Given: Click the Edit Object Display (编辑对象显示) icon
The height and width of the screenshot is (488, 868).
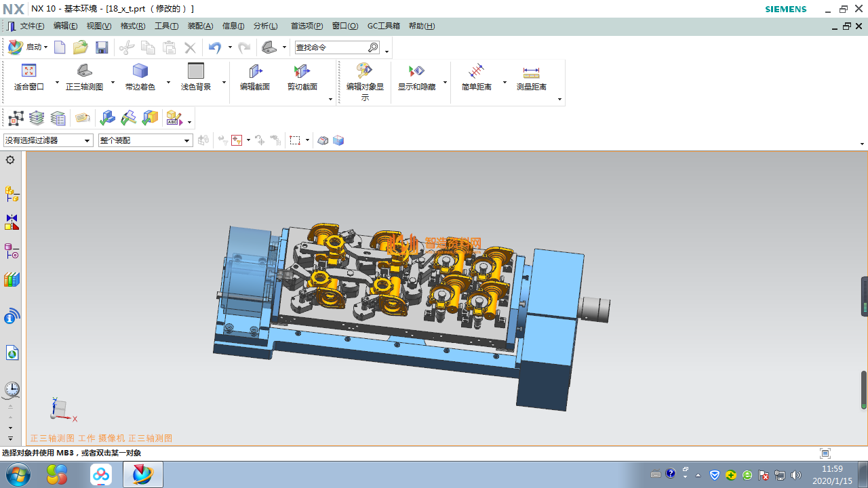Looking at the screenshot, I should (x=365, y=71).
